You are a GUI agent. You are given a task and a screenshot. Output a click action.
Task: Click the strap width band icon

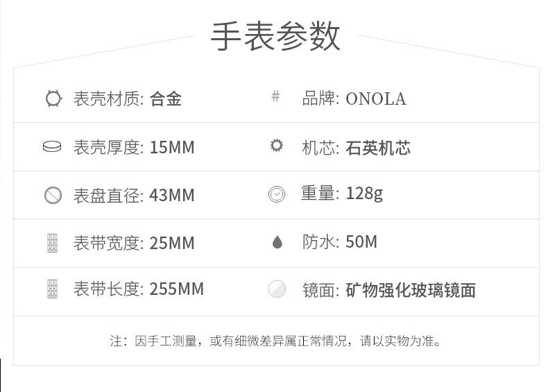[x=52, y=244]
